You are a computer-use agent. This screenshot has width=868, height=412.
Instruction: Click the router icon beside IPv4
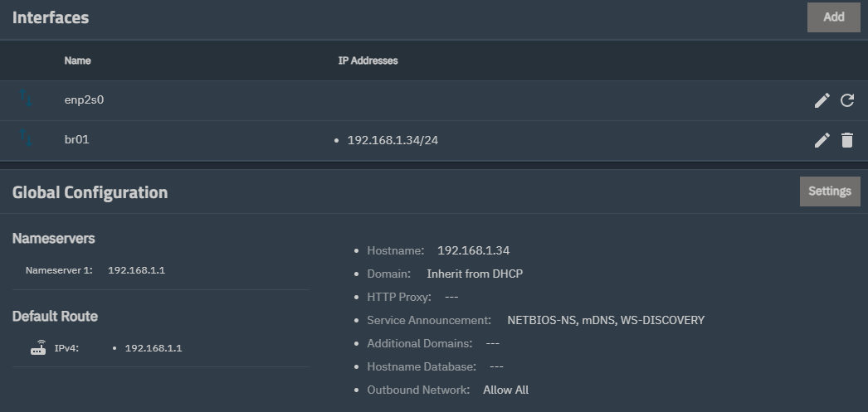[38, 348]
